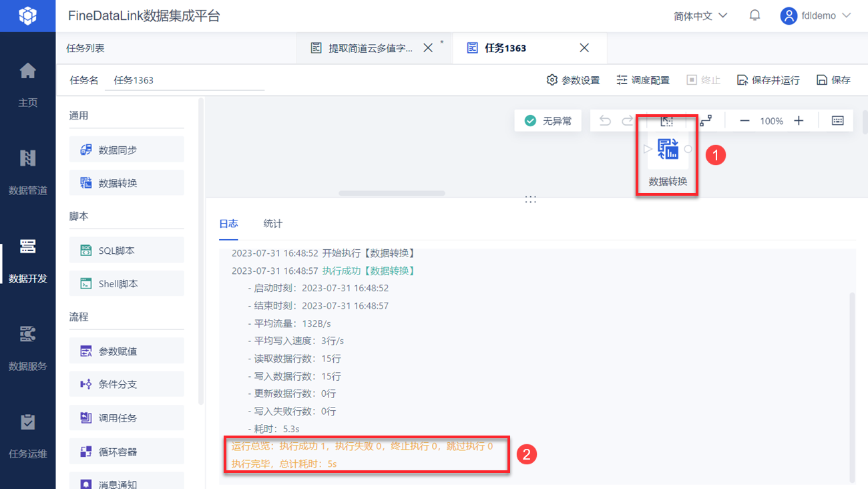868x489 pixels.
Task: Click the 保存 save button
Action: [833, 80]
